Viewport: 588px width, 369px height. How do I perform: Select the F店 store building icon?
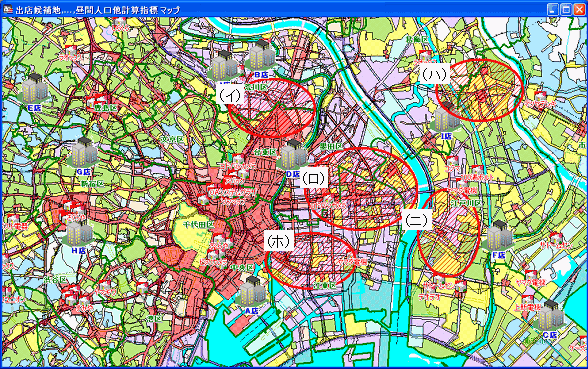click(x=499, y=236)
